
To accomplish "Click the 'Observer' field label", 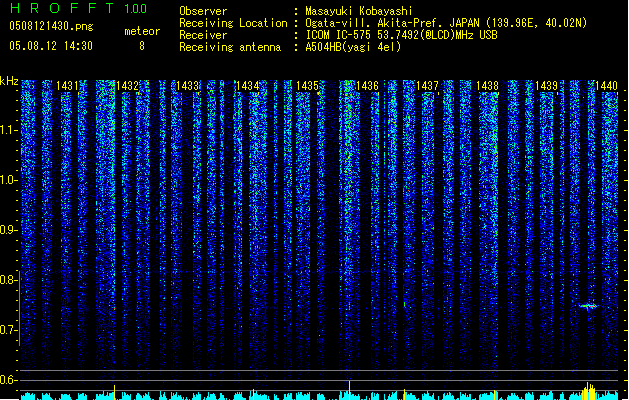I will (x=203, y=11).
